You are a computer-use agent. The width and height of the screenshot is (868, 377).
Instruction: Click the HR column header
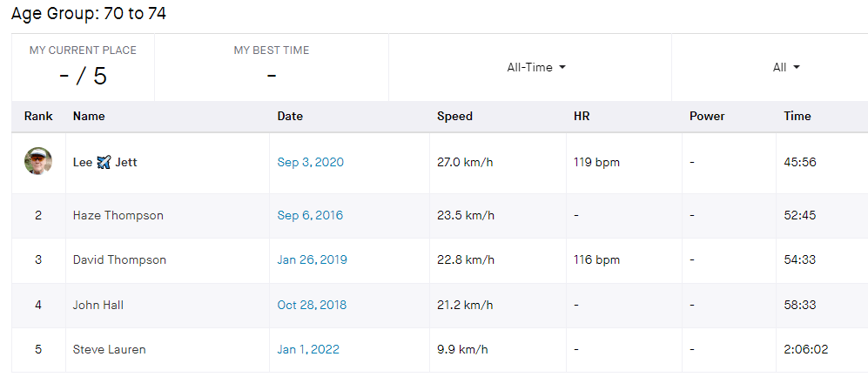582,117
